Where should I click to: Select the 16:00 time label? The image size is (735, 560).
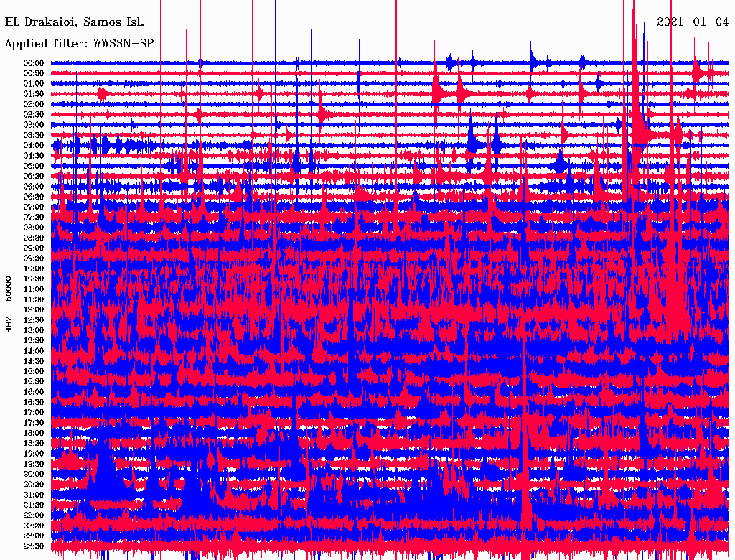click(x=33, y=391)
